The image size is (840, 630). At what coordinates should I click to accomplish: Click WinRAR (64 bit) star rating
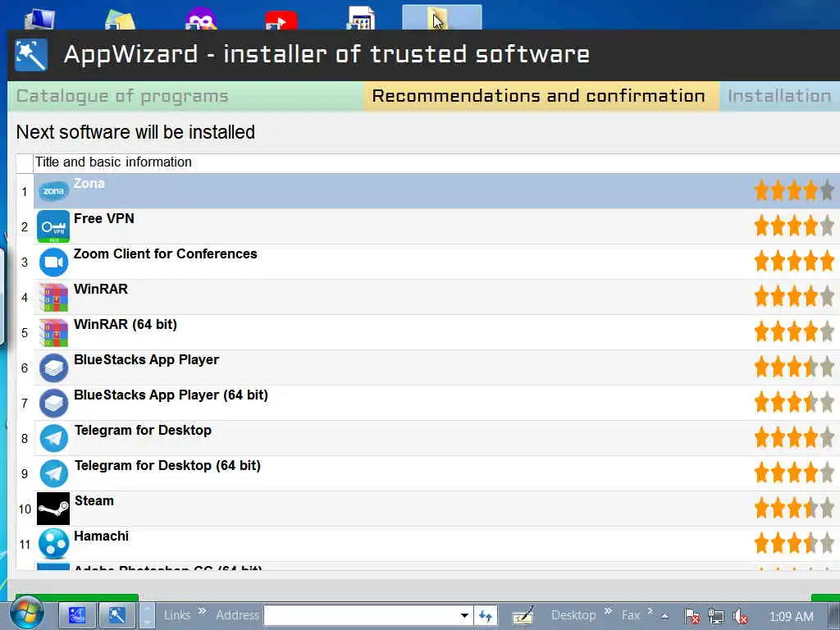click(794, 331)
